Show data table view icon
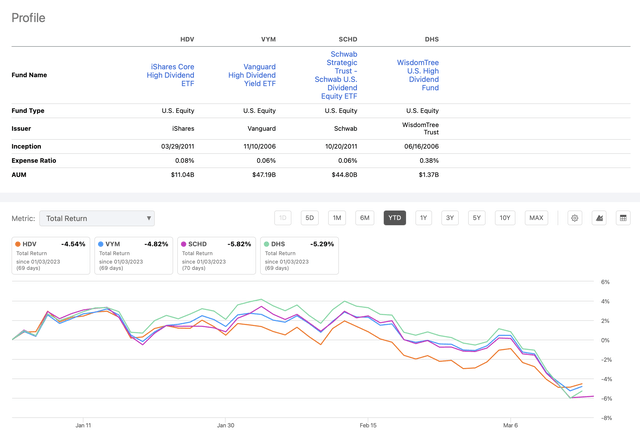This screenshot has height=441, width=640. point(623,218)
